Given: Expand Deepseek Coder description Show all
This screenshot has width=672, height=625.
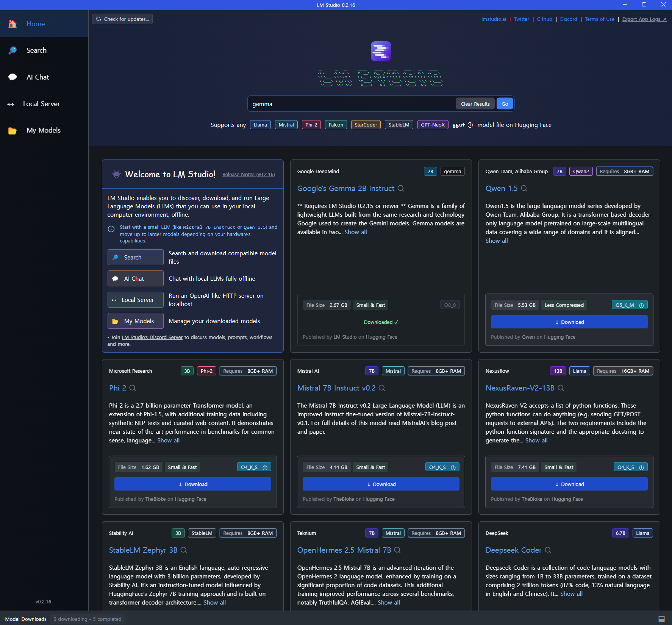Looking at the screenshot, I should tap(571, 594).
